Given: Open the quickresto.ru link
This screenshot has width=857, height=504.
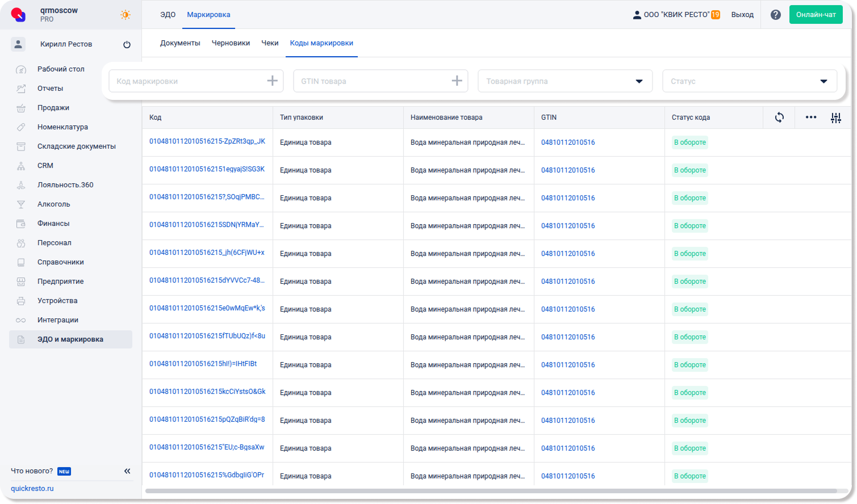Looking at the screenshot, I should point(32,489).
